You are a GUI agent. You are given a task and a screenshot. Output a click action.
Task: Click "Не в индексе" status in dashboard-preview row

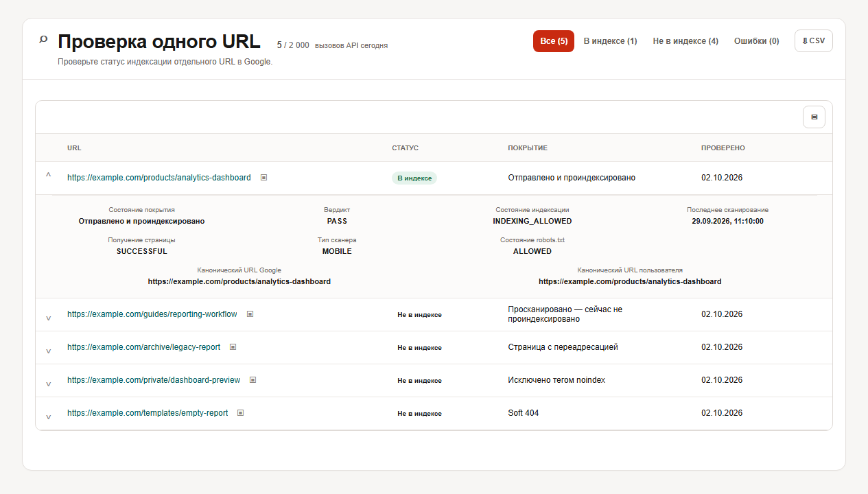[419, 381]
